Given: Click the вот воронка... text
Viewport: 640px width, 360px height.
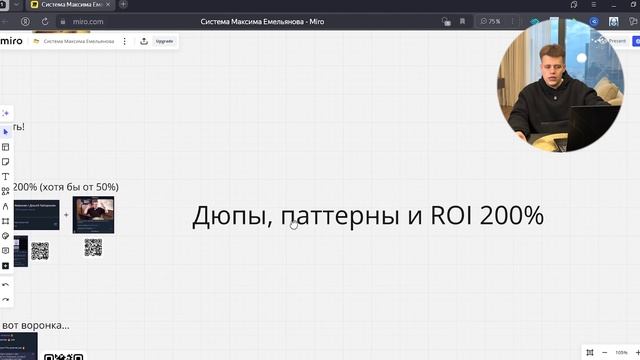Looking at the screenshot, I should pos(36,325).
